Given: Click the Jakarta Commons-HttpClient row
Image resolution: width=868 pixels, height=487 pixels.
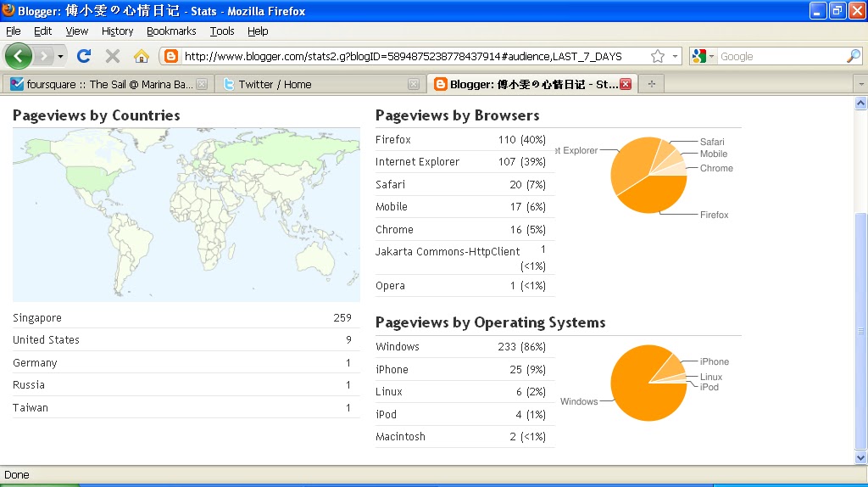Looking at the screenshot, I should 465,258.
